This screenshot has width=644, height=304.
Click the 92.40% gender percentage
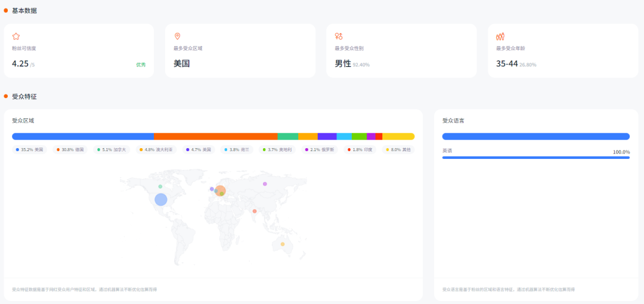coord(361,65)
